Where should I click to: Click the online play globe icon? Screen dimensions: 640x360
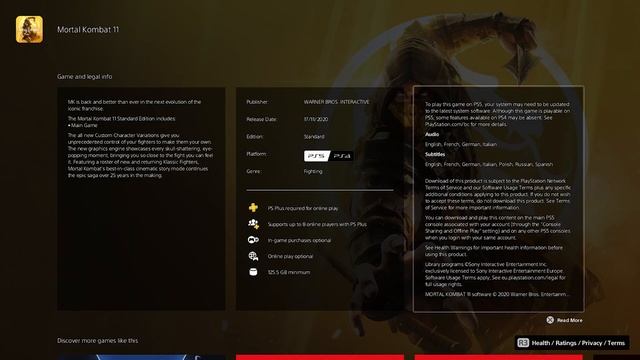pyautogui.click(x=253, y=256)
